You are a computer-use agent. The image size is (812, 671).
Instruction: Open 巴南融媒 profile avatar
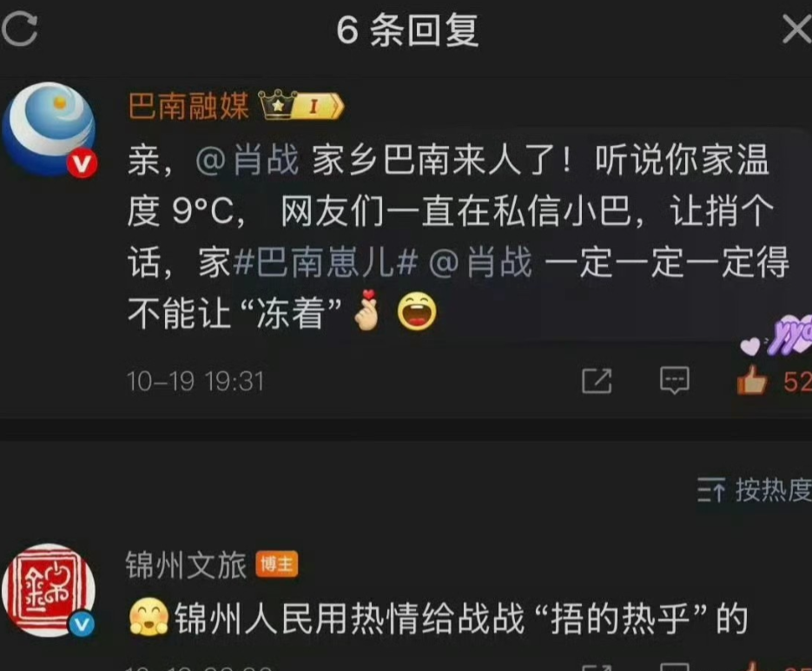coord(49,129)
